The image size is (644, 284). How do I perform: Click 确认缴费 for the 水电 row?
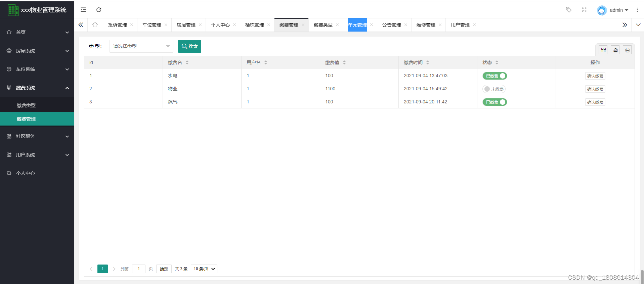pyautogui.click(x=595, y=76)
